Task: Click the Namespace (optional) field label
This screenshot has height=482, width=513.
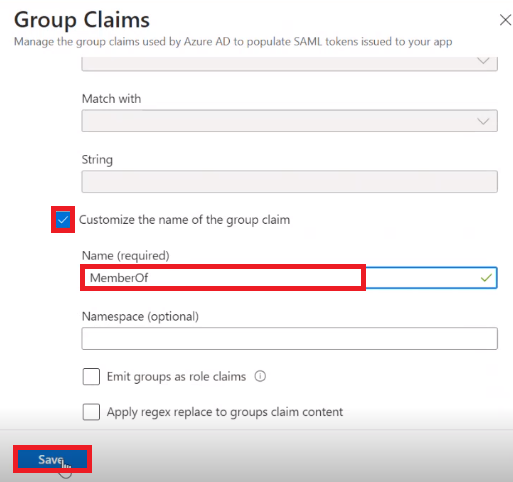Action: click(140, 316)
